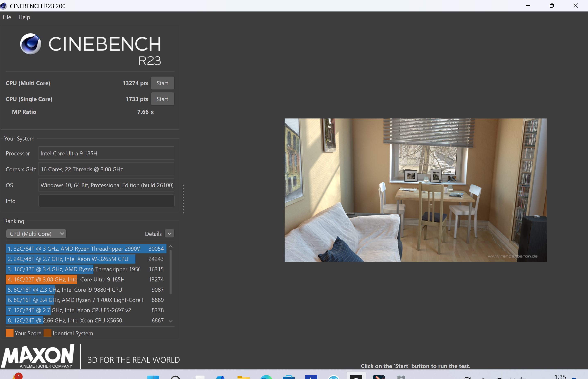Viewport: 588px width, 379px height.
Task: Open the CPU (Multi Core) ranking dropdown
Action: coord(36,233)
